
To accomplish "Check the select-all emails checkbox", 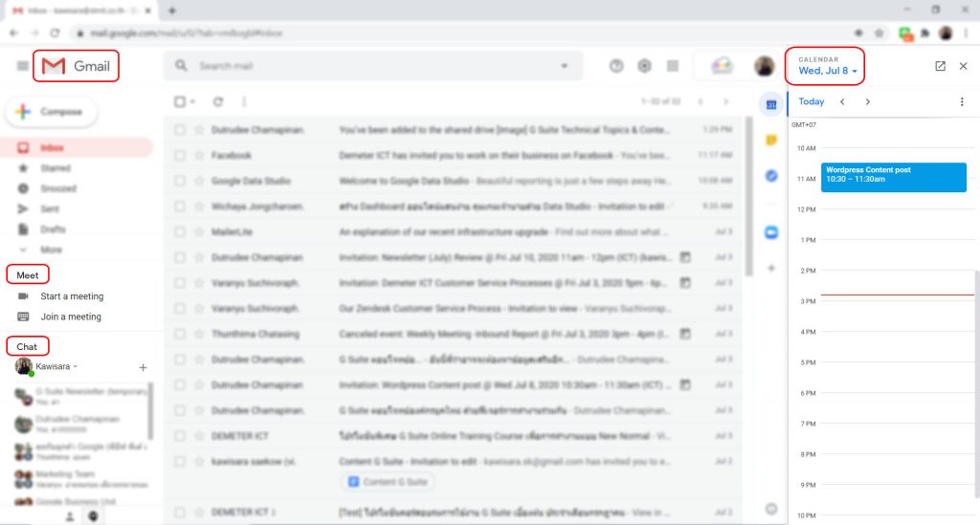I will point(179,101).
